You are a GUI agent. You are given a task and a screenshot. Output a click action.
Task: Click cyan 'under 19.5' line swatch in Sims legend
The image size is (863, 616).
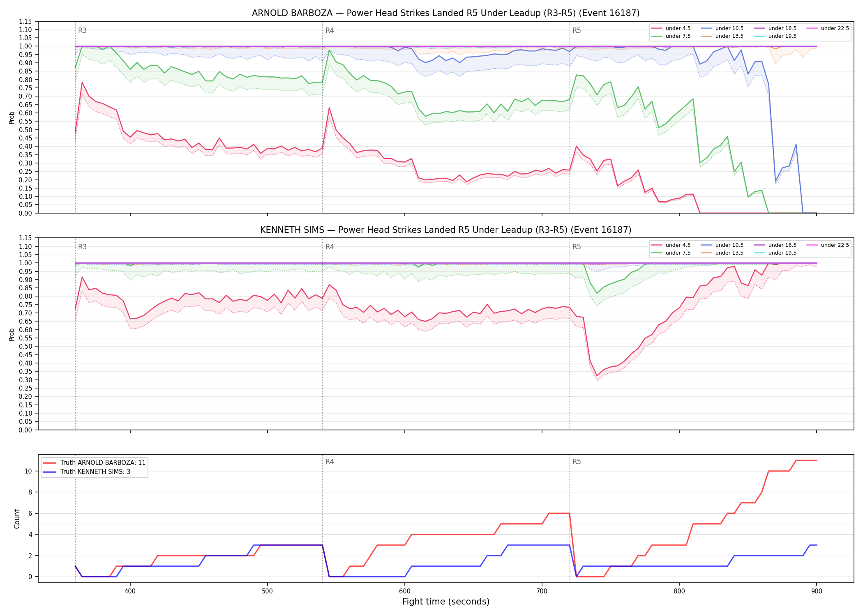coord(759,253)
